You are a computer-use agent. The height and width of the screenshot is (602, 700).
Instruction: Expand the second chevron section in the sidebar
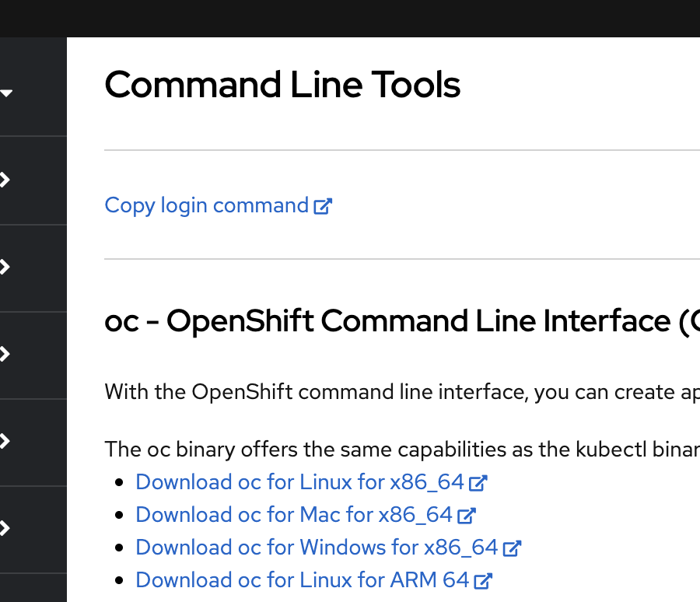click(5, 267)
